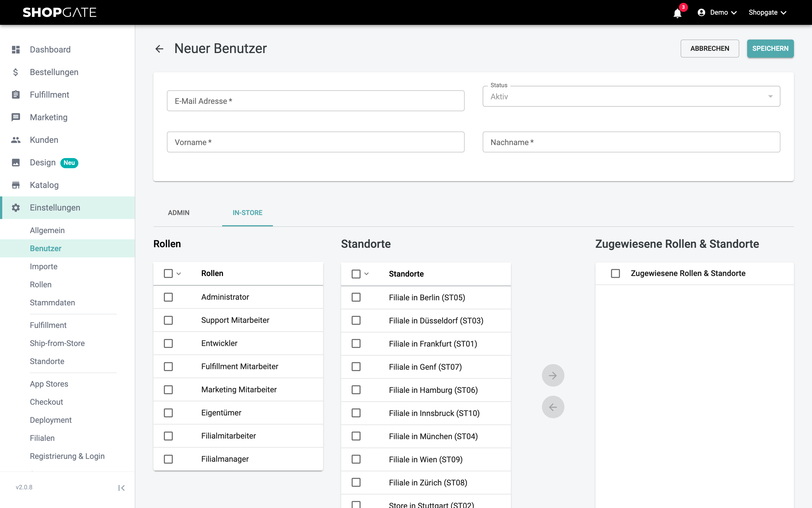Focus the Vorname input field
812x508 pixels.
click(x=315, y=142)
